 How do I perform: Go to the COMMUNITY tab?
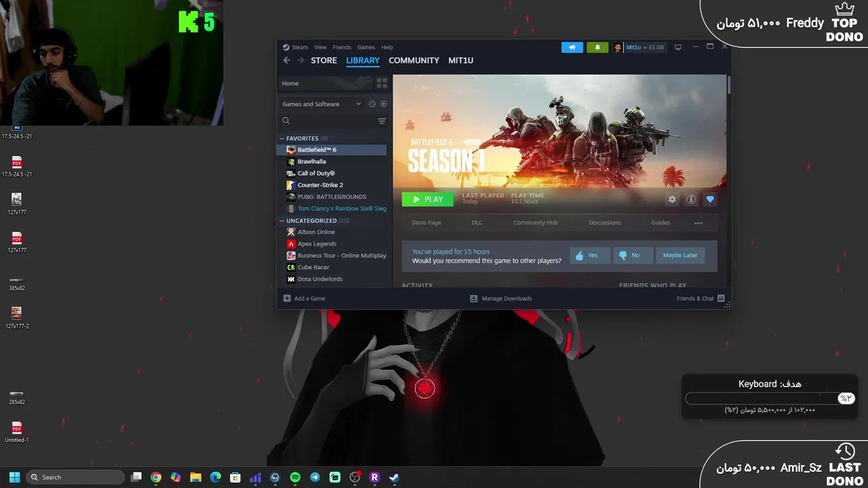tap(414, 60)
